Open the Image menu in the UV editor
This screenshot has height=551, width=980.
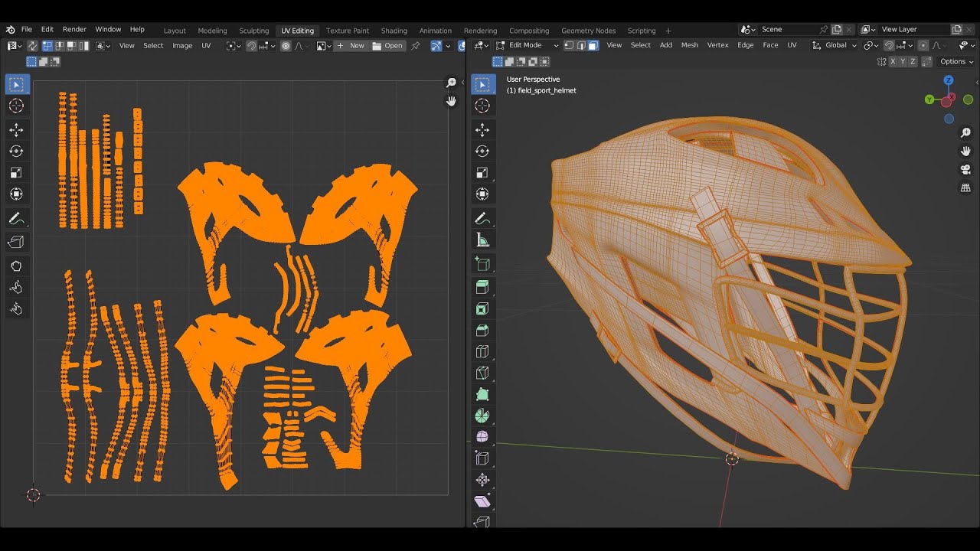[x=182, y=46]
